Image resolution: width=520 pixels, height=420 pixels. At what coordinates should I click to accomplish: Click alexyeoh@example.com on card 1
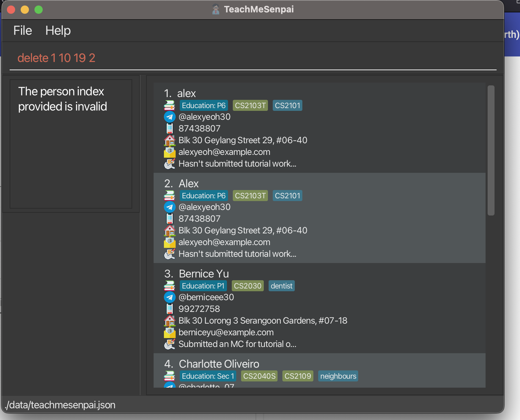pyautogui.click(x=224, y=152)
